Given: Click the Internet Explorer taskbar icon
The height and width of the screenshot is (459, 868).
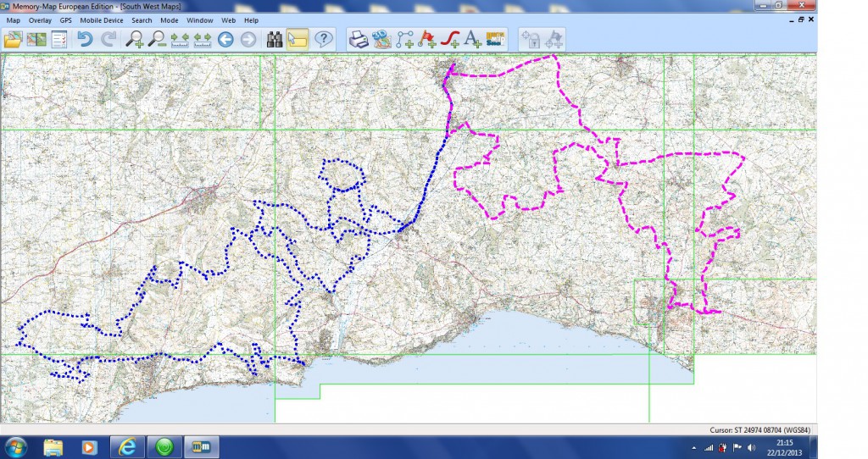Looking at the screenshot, I should pyautogui.click(x=128, y=446).
